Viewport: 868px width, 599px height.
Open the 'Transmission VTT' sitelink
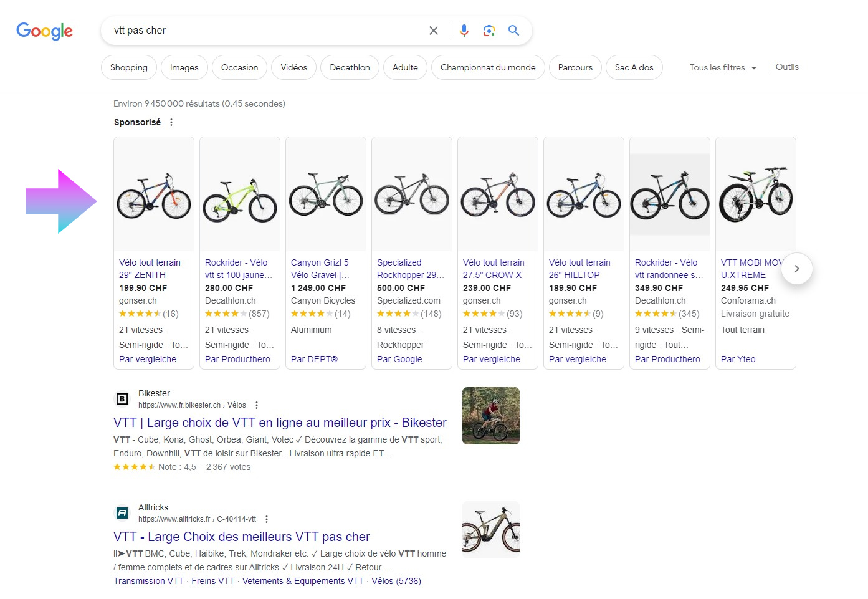pyautogui.click(x=148, y=581)
